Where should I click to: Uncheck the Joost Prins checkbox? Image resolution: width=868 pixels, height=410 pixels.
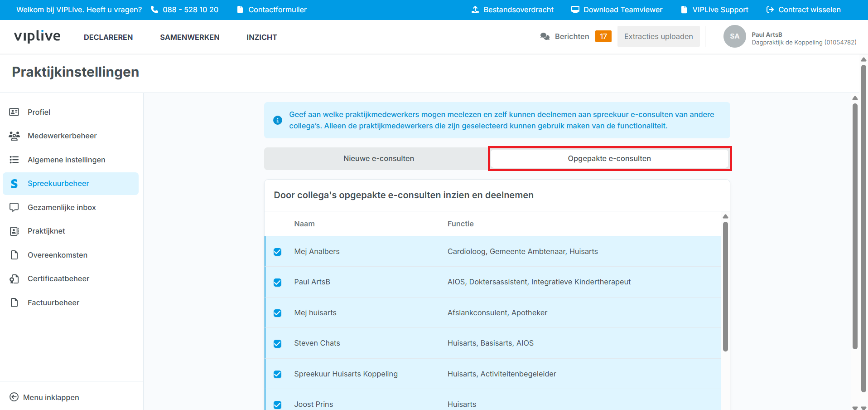(x=278, y=405)
